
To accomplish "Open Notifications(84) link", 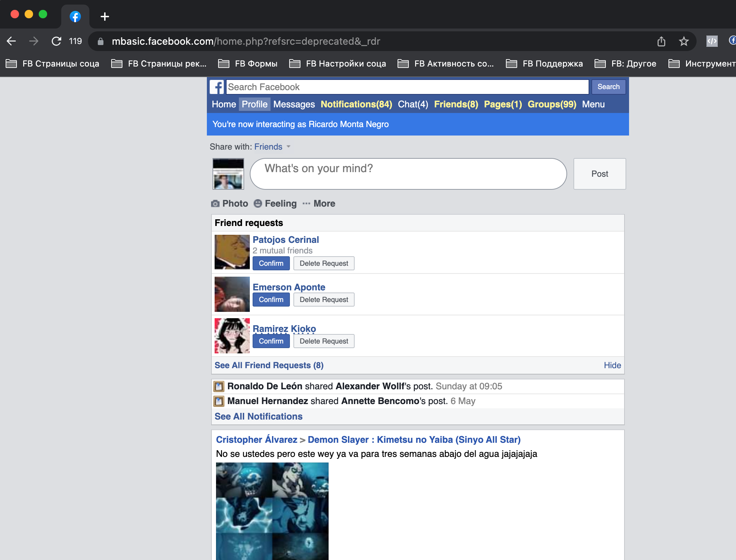I will [356, 104].
